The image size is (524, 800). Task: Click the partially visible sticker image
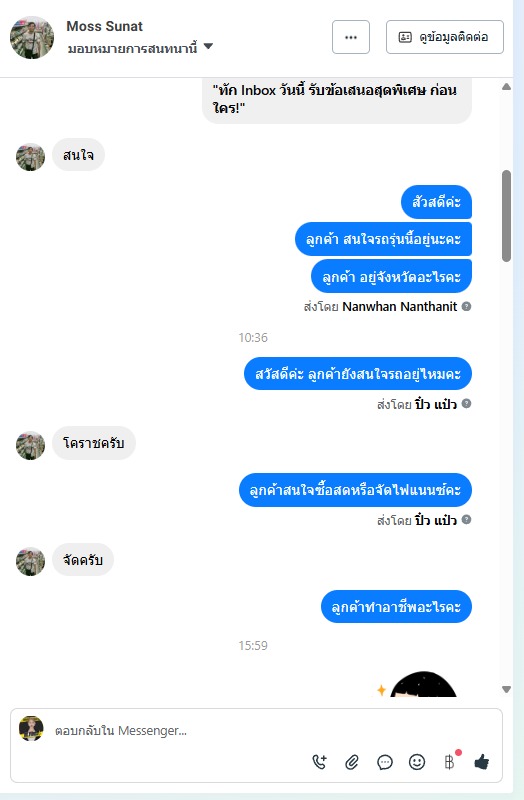pyautogui.click(x=422, y=684)
